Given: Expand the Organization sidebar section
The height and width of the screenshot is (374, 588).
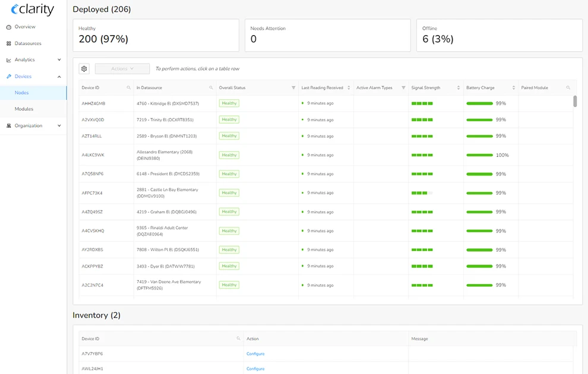Looking at the screenshot, I should [x=59, y=126].
